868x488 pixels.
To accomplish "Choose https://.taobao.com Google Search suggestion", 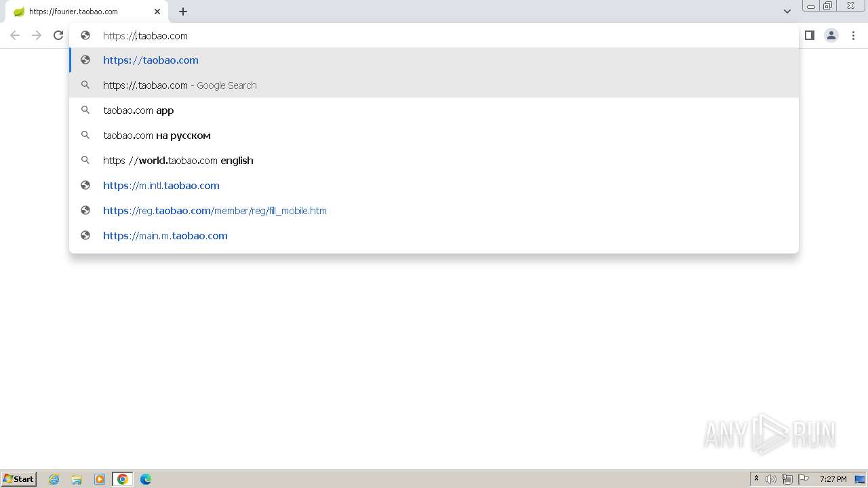I will [x=434, y=85].
